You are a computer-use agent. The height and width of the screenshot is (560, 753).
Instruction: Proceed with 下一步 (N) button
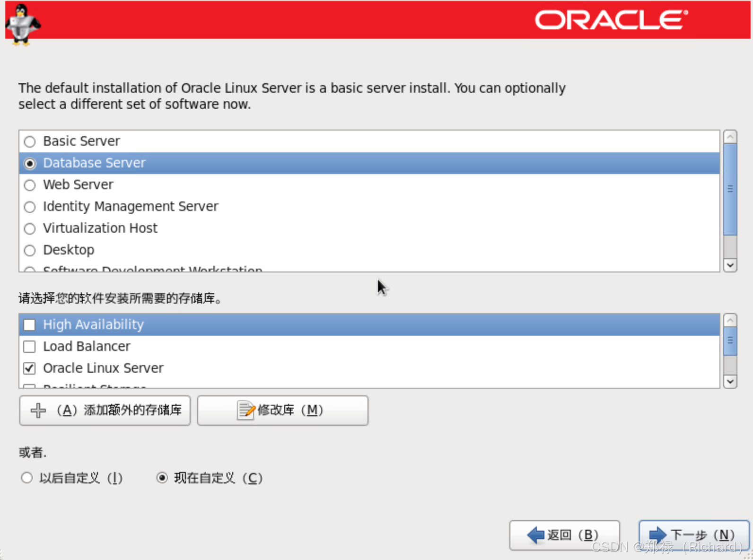(694, 535)
